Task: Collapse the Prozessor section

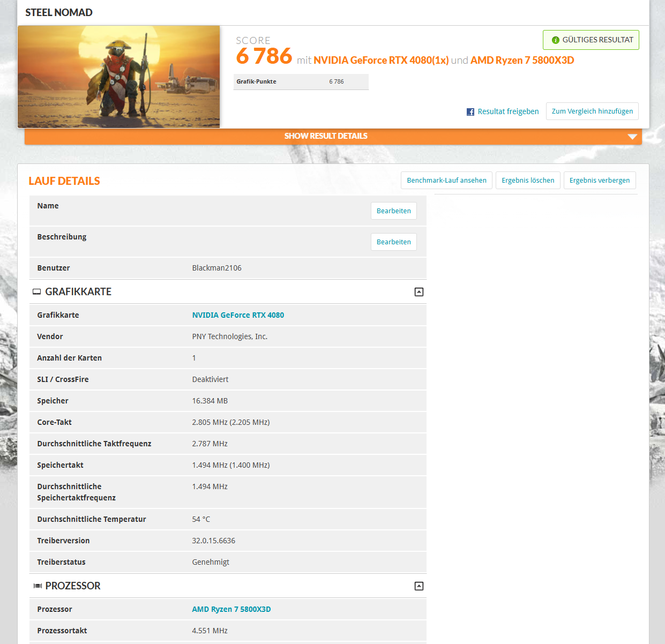Action: coord(419,586)
